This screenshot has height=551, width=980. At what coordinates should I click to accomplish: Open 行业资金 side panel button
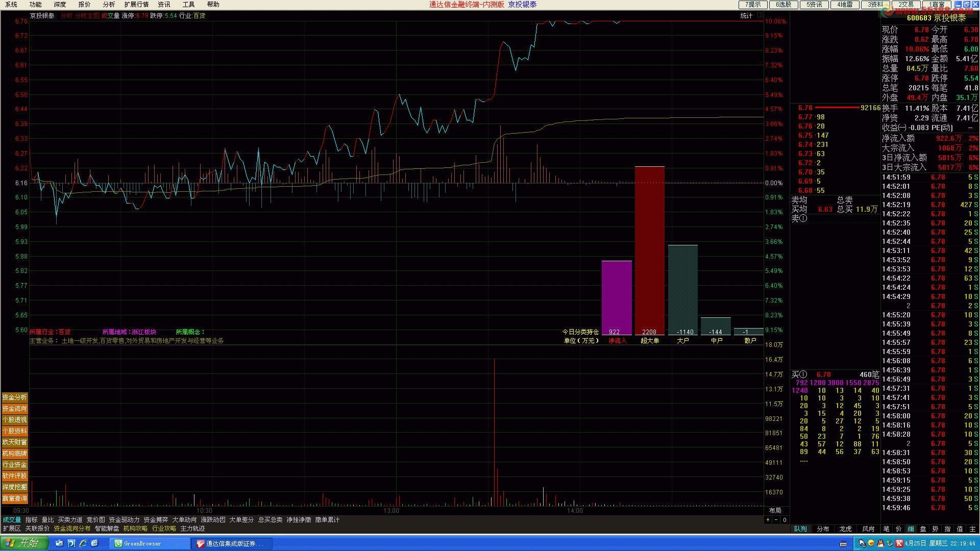[x=15, y=464]
